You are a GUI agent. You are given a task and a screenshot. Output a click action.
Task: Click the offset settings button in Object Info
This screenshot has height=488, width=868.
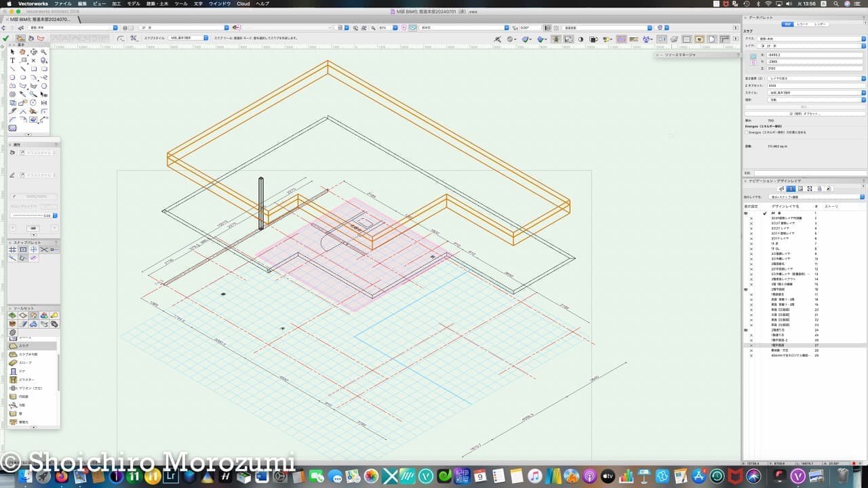pyautogui.click(x=804, y=113)
